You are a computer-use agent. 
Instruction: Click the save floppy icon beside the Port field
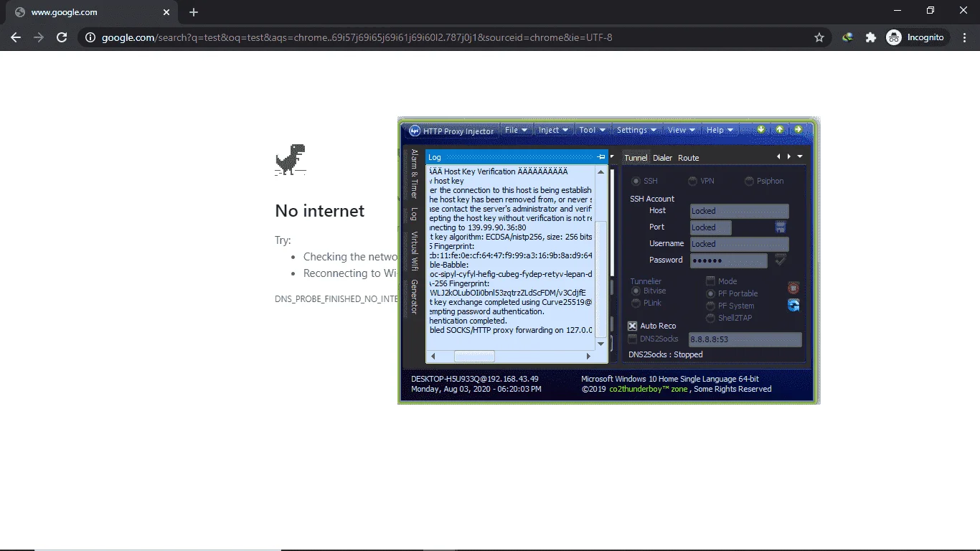780,227
